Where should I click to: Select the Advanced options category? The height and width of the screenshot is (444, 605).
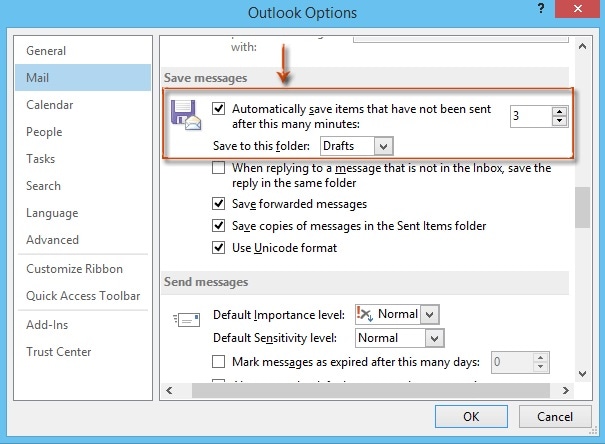(52, 240)
